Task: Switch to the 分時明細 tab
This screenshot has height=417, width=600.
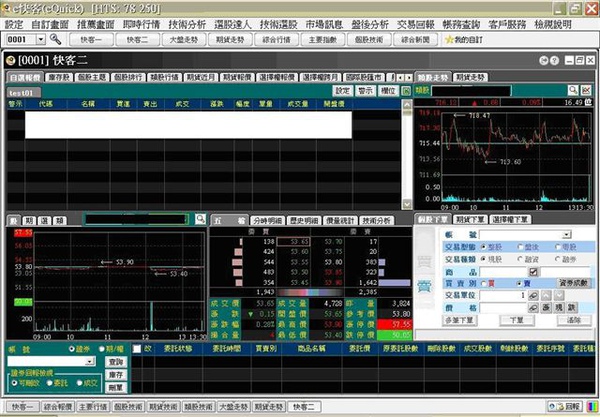Action: 267,220
